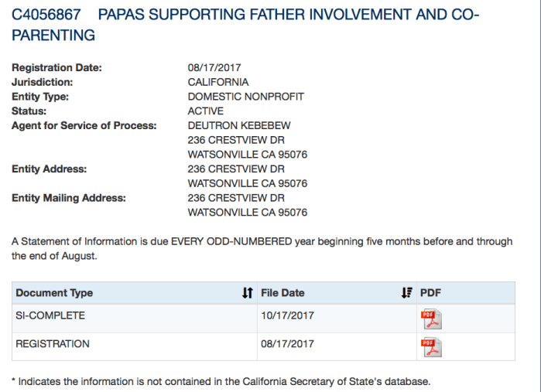The width and height of the screenshot is (541, 392).
Task: Sort table by Document Type arrows icon
Action: pos(247,293)
